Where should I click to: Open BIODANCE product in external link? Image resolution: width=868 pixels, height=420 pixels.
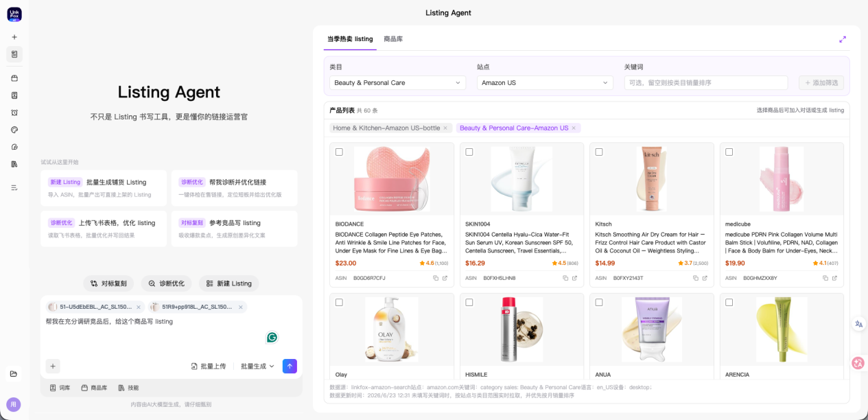[x=445, y=278]
